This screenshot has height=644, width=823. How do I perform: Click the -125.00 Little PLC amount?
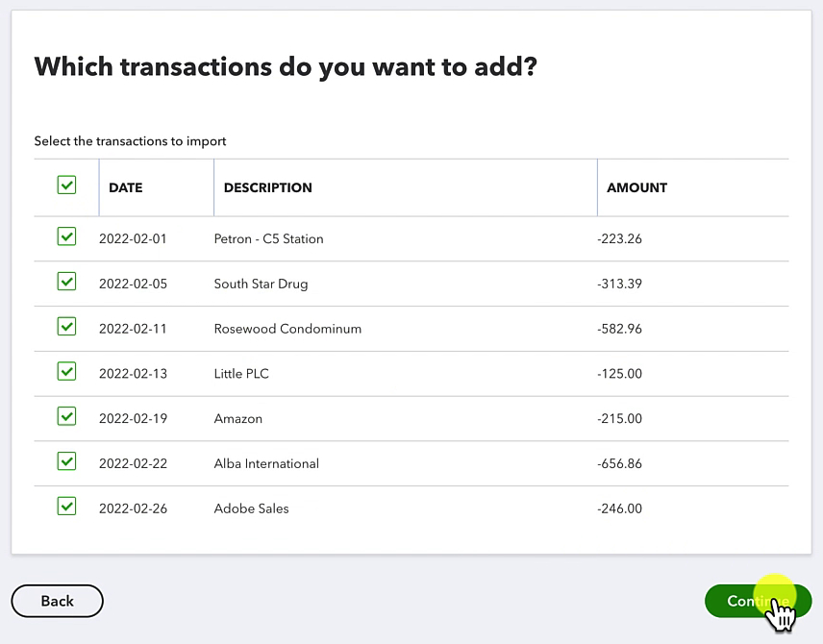click(x=619, y=374)
